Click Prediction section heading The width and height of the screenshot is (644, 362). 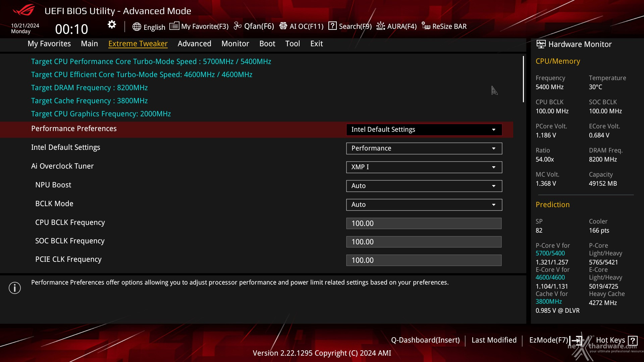[x=552, y=205]
